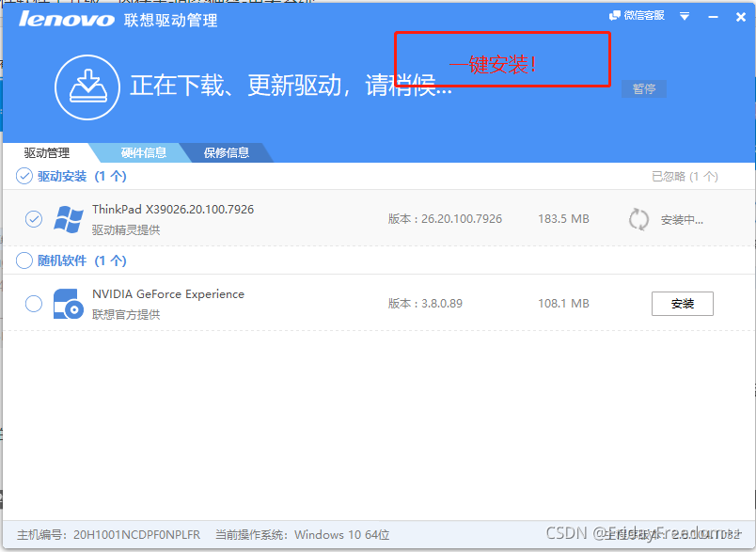Click the spinning 安装中 progress icon

(638, 219)
